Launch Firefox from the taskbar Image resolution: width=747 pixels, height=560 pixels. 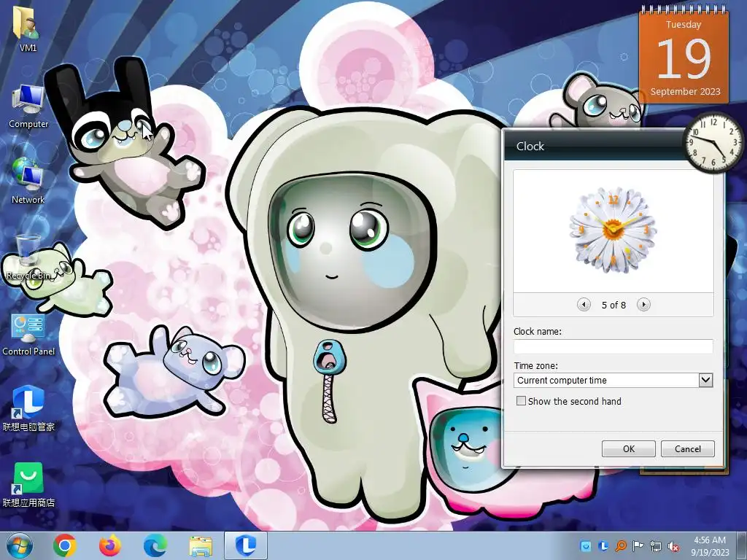pyautogui.click(x=109, y=545)
